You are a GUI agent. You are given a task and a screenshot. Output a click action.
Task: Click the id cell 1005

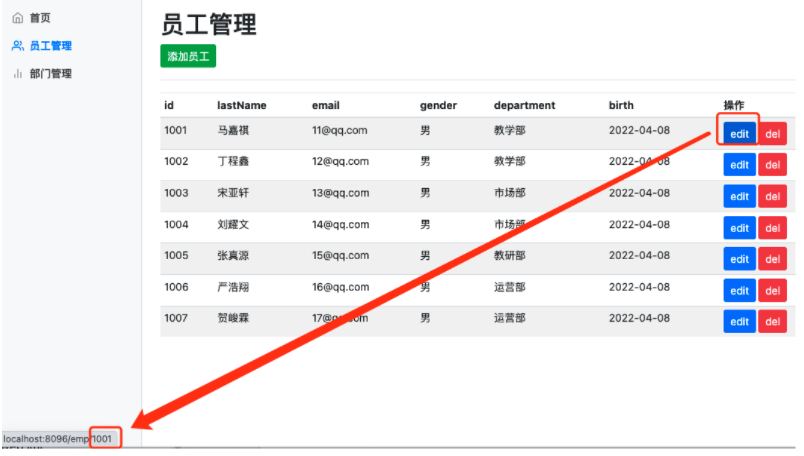pyautogui.click(x=176, y=255)
